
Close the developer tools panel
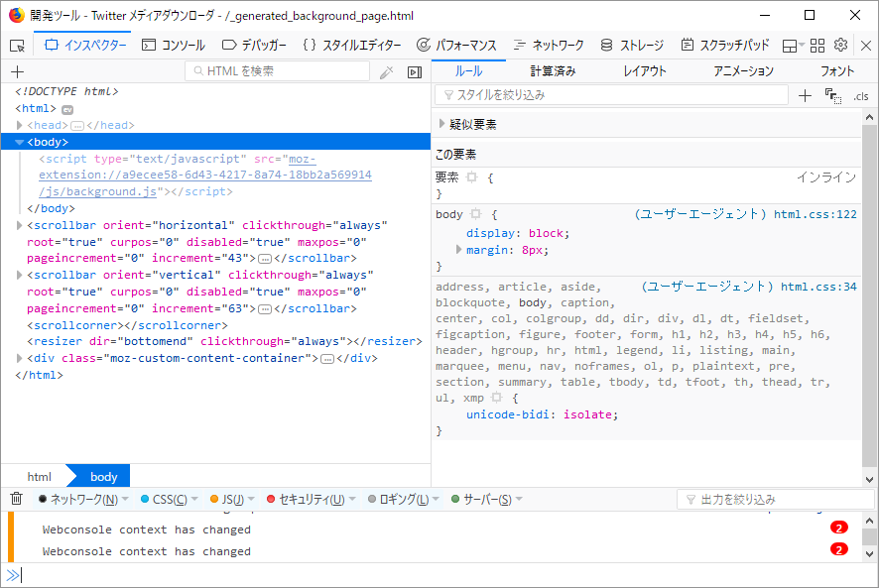coord(865,46)
